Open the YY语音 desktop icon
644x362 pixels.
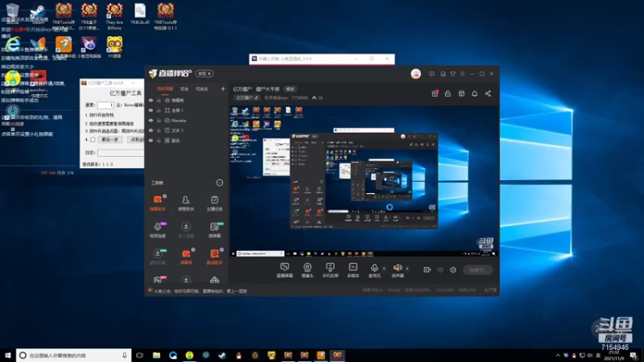tap(114, 47)
